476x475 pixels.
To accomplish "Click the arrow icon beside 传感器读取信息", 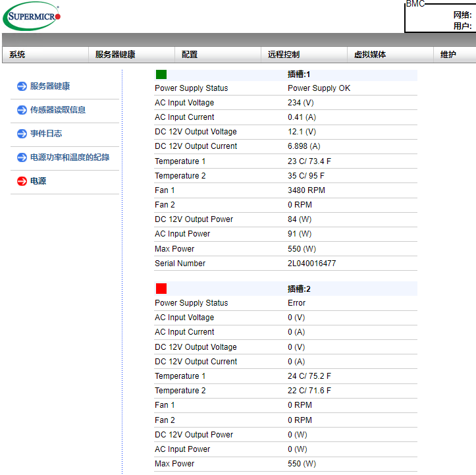I will 22,110.
